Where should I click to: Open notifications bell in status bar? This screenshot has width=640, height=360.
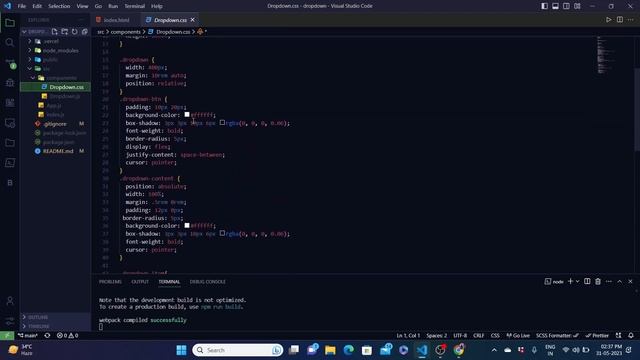(631, 336)
